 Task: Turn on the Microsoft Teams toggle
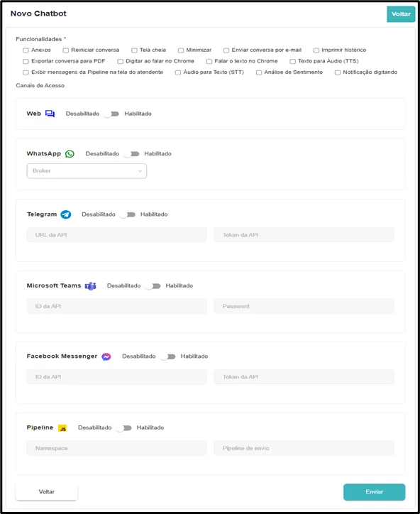153,286
